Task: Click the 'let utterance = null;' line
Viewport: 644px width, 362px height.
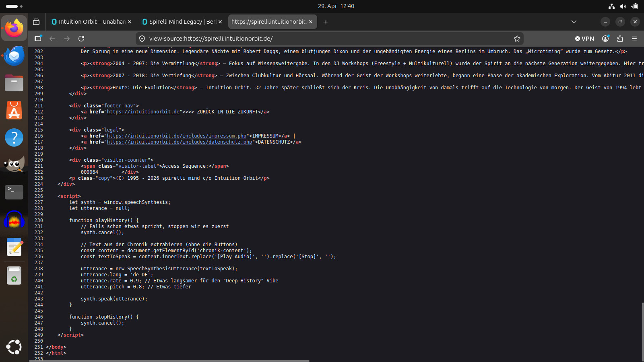Action: 99,208
